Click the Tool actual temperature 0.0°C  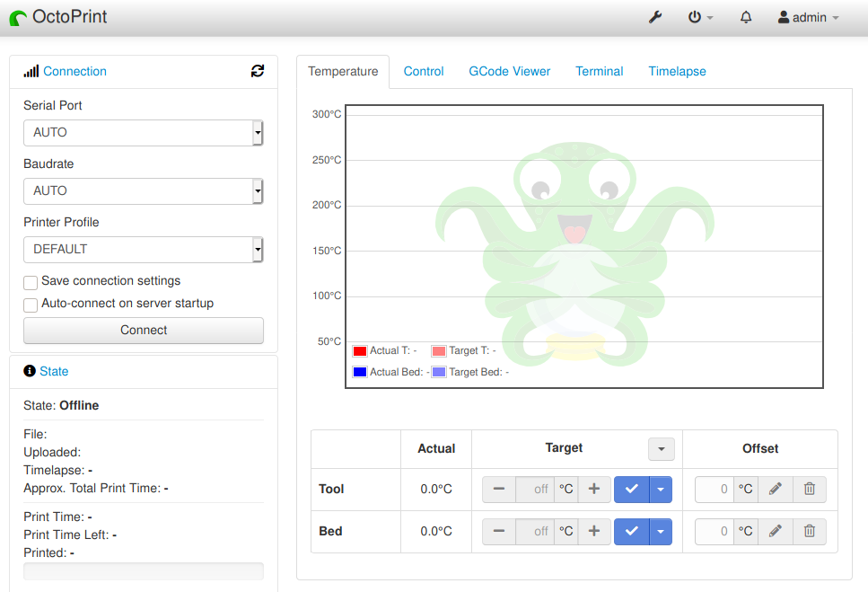(x=436, y=489)
